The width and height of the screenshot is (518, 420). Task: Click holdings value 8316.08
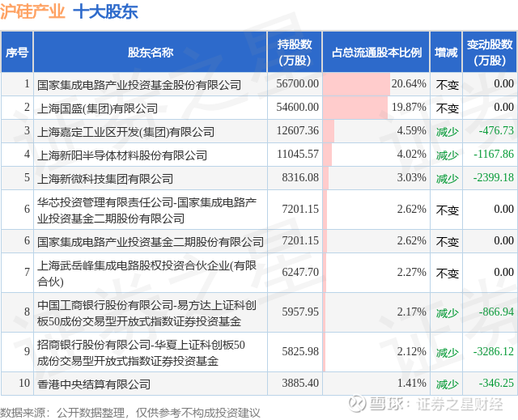point(300,177)
